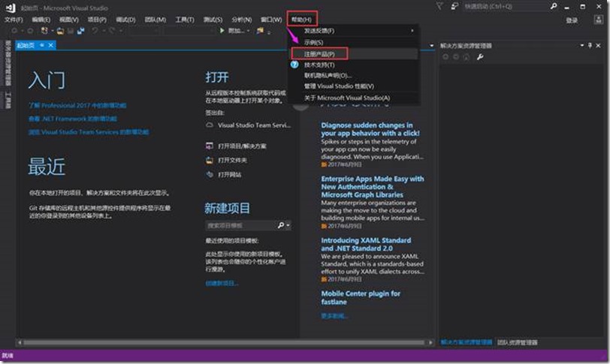Click the folder icon beside 打开文件夹
Viewport: 610px width, 364px height.
pos(210,160)
